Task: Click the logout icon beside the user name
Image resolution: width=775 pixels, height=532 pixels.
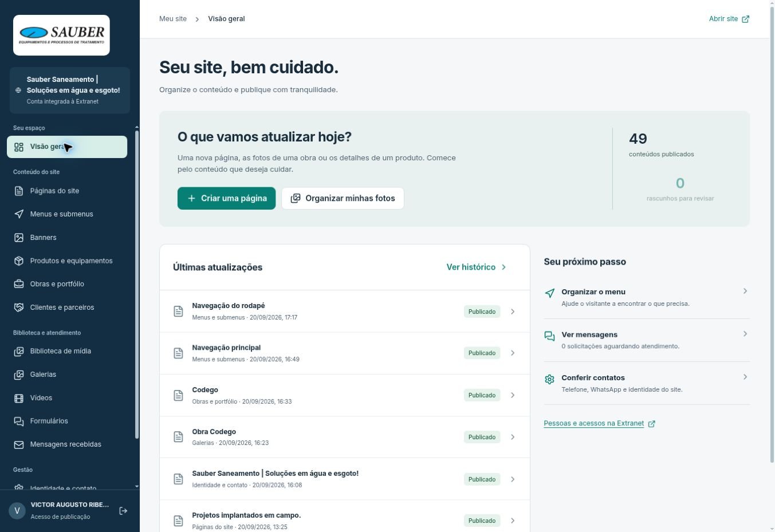Action: pos(123,511)
